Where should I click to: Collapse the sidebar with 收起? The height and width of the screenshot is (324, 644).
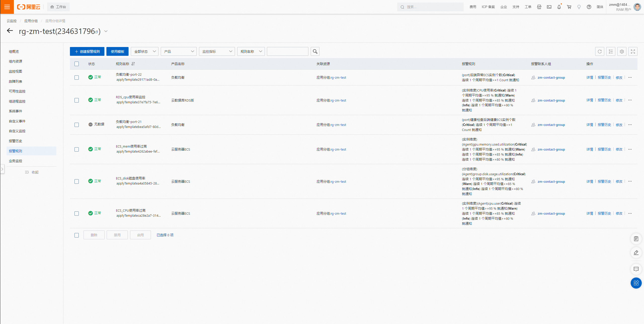coord(32,172)
